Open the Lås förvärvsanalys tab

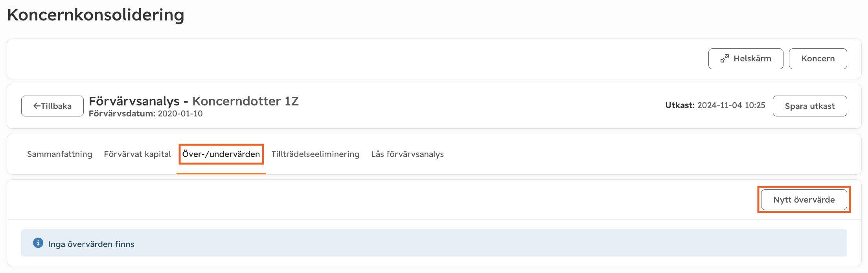(x=407, y=154)
